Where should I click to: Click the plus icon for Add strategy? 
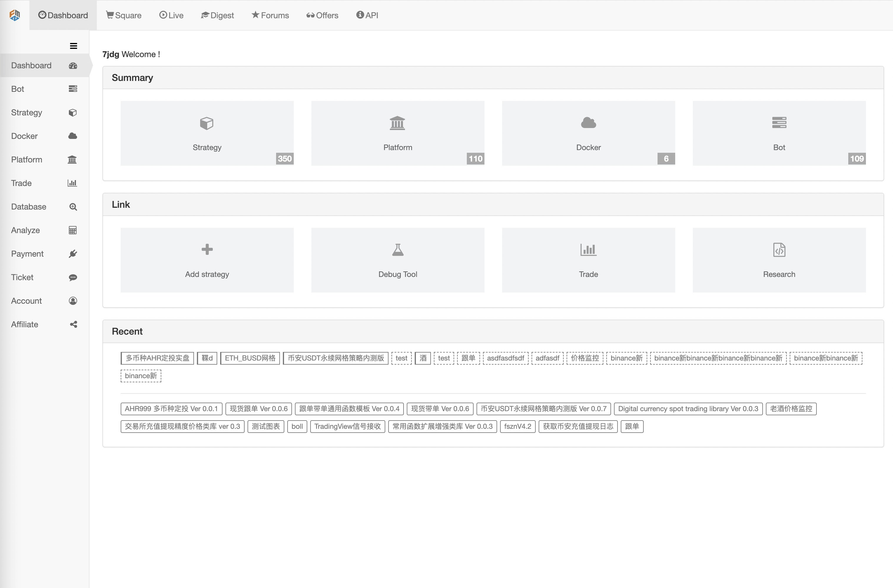[x=207, y=250]
